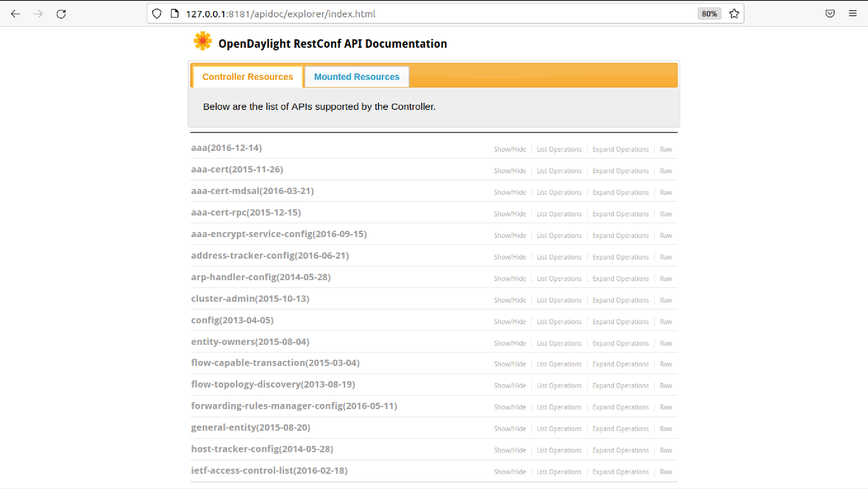Viewport: 868px width, 489px height.
Task: Toggle Show/Hide for aaa(2016-12-14)
Action: pyautogui.click(x=510, y=150)
